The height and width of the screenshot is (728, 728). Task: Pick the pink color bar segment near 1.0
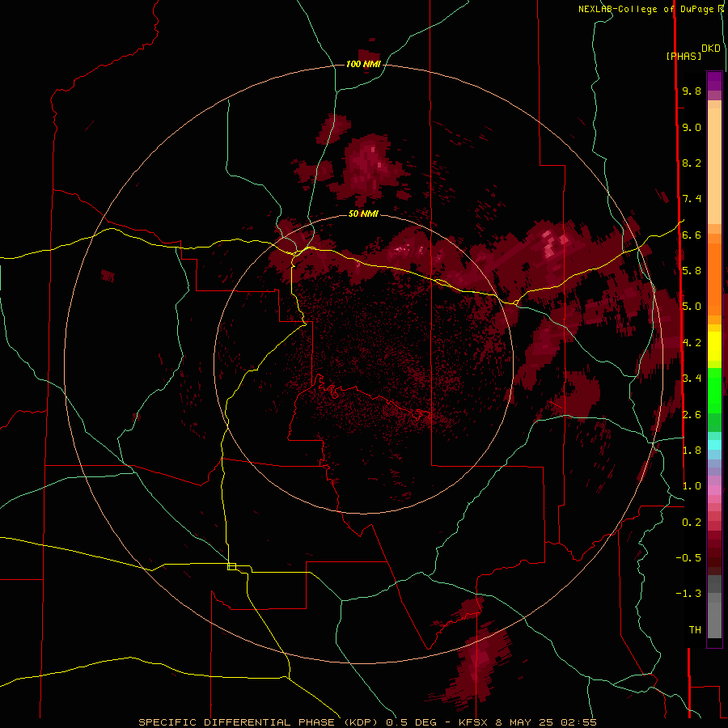[x=714, y=490]
